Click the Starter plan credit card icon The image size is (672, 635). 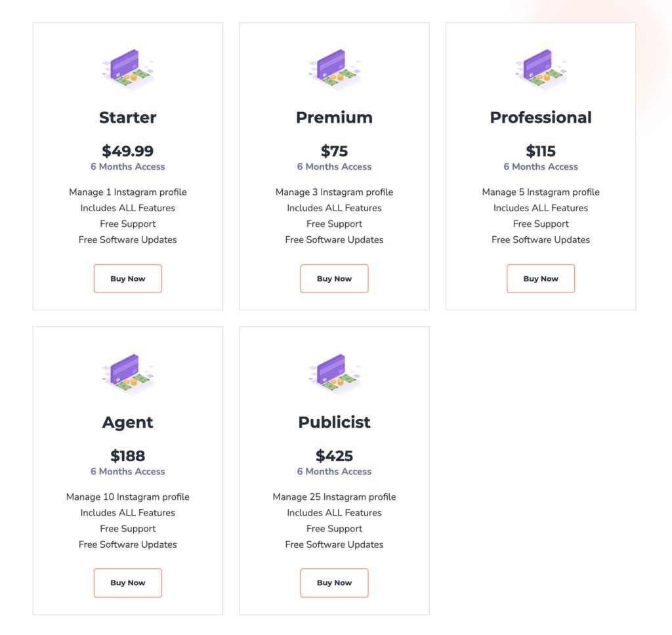pyautogui.click(x=128, y=69)
